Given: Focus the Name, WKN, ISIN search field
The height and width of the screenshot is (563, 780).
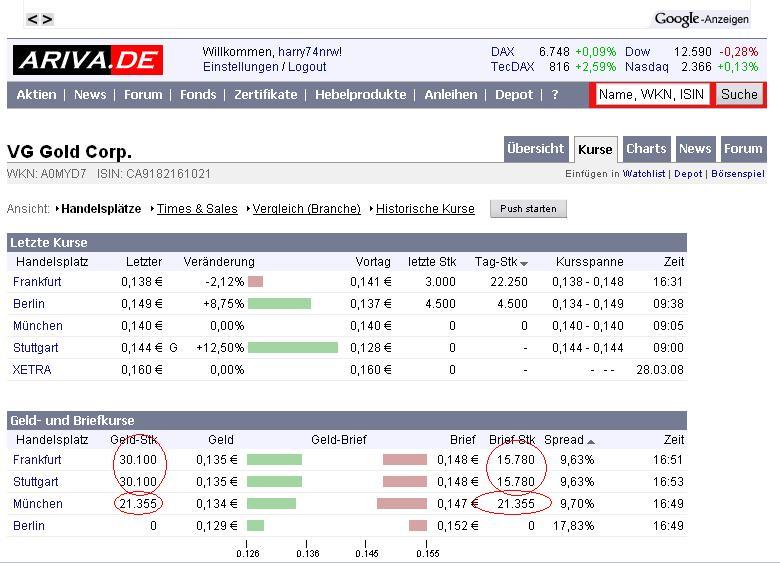Looking at the screenshot, I should [652, 94].
